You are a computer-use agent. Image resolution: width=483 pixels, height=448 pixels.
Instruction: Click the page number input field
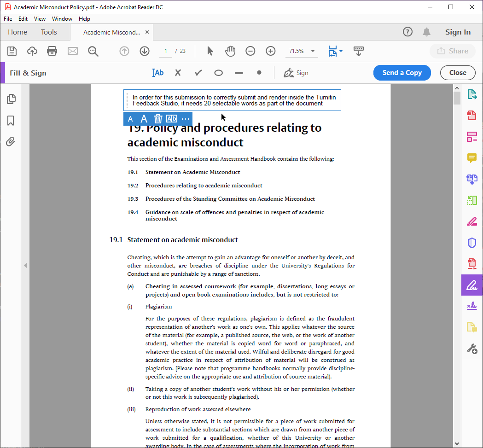166,51
